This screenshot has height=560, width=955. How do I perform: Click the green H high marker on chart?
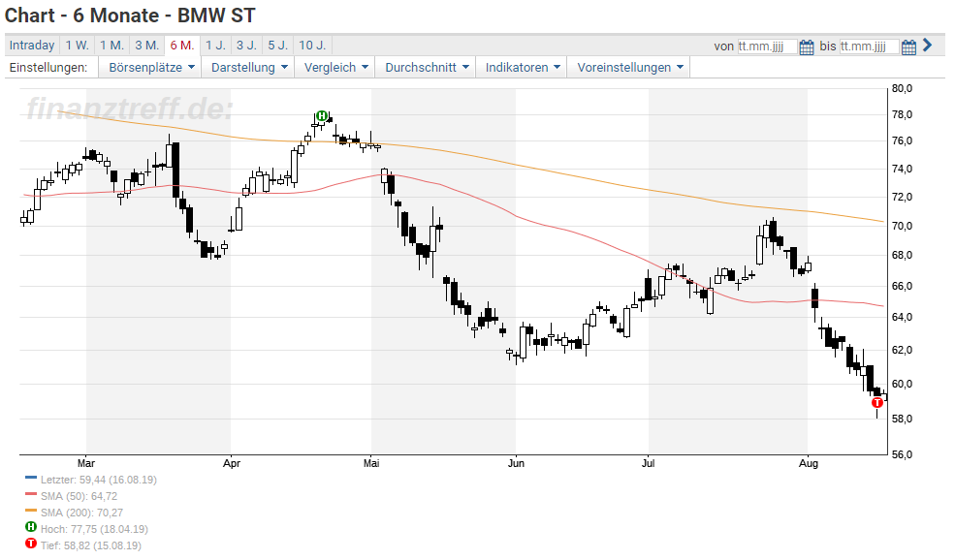point(322,115)
